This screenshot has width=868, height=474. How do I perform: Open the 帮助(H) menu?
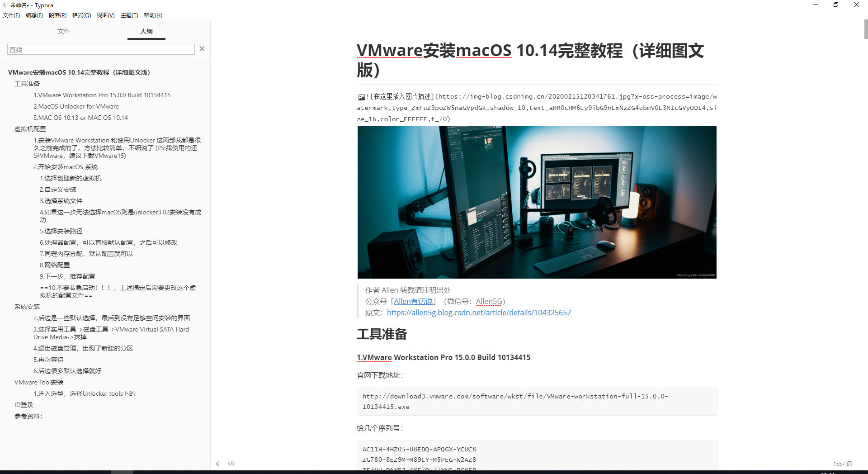[x=153, y=15]
